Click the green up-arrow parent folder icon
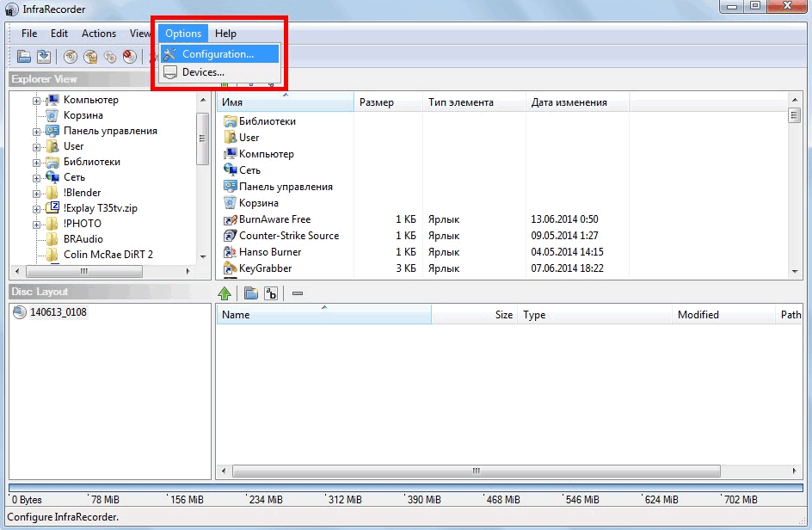Screen dimensions: 812x530 point(225,293)
